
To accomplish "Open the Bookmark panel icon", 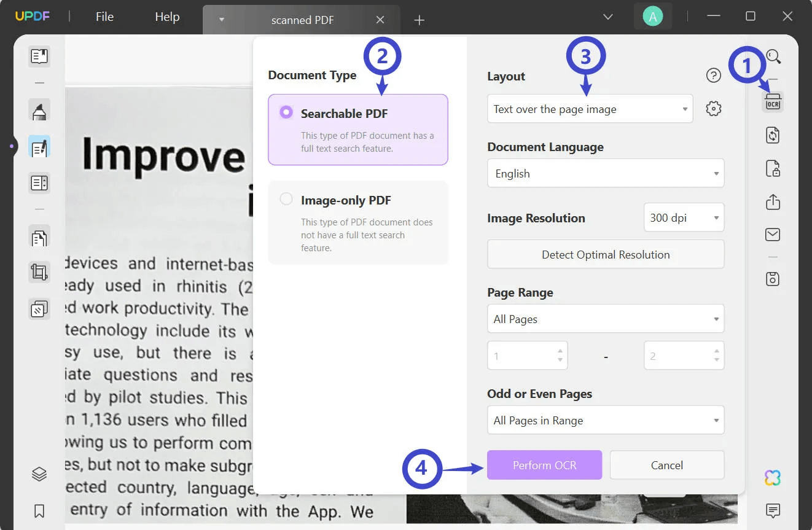I will (x=39, y=510).
